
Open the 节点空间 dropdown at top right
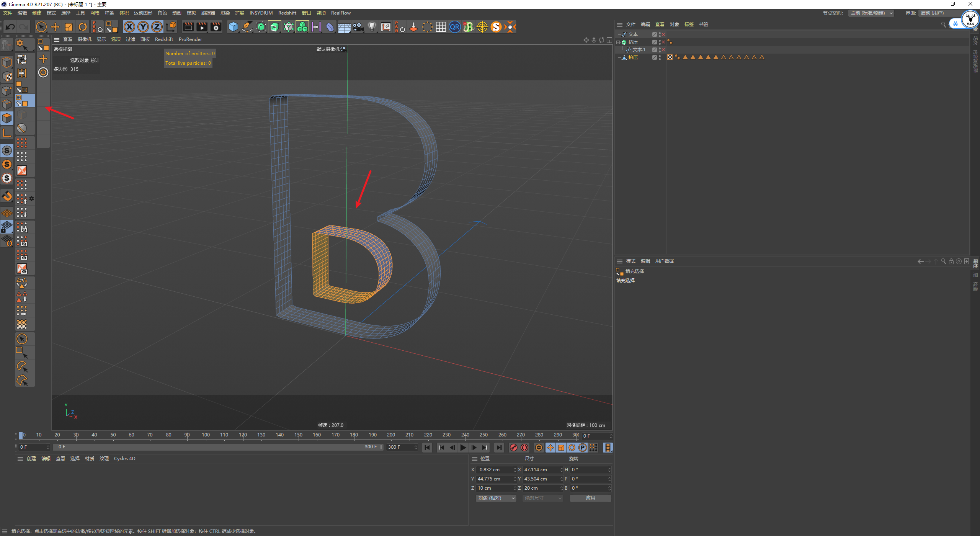pos(871,13)
